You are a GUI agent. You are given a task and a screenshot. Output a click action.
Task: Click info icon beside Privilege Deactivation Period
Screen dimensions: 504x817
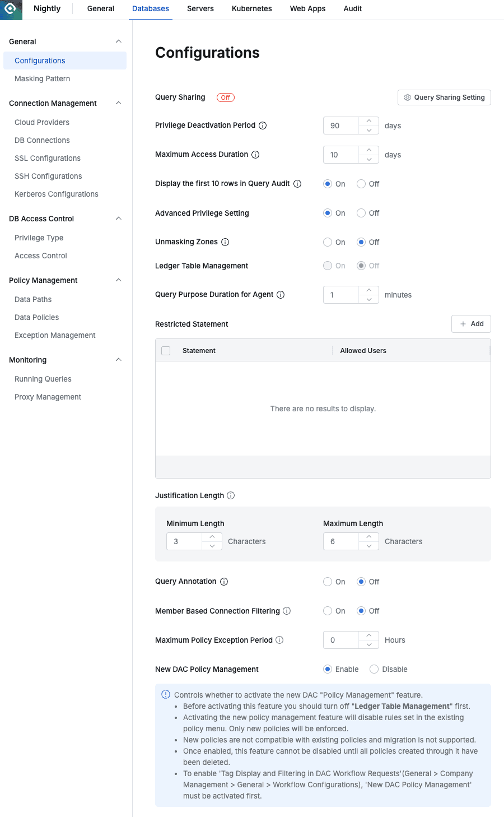click(x=263, y=126)
